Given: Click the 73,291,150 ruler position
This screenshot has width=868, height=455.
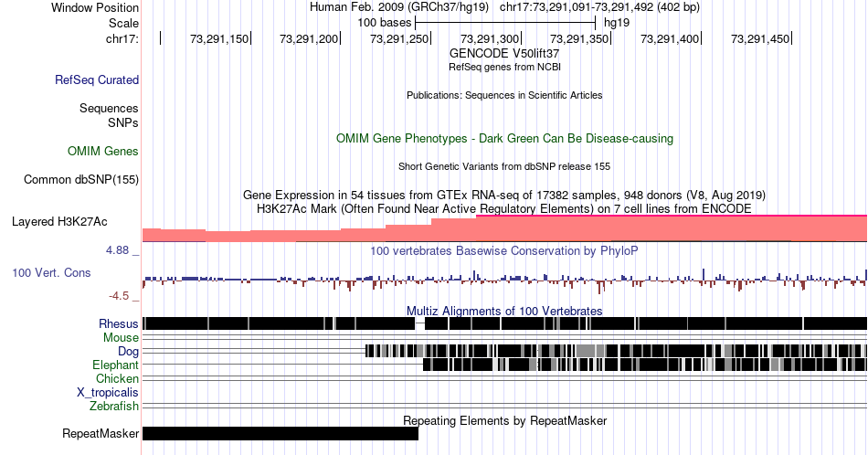Looking at the screenshot, I should 219,38.
